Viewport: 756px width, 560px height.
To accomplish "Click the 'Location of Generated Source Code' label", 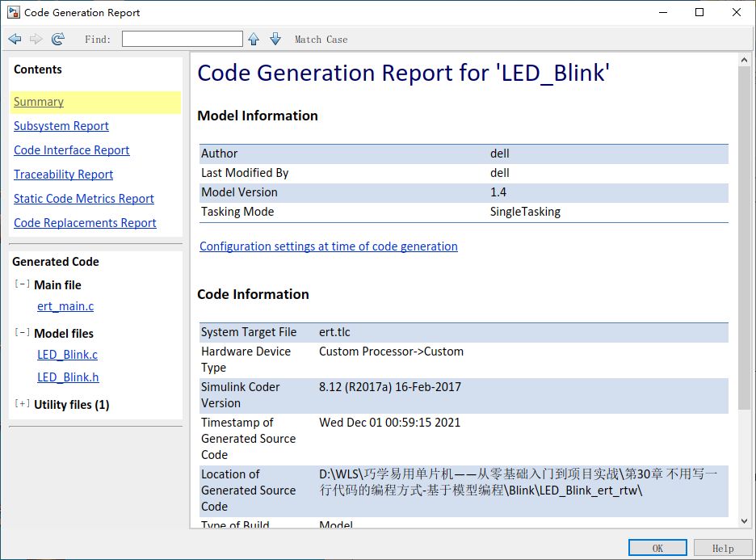I will pos(248,490).
